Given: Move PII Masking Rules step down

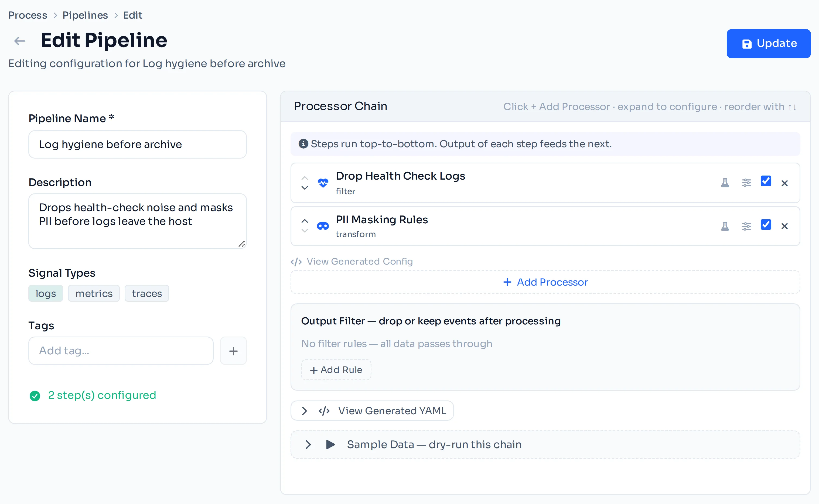Looking at the screenshot, I should coord(305,231).
